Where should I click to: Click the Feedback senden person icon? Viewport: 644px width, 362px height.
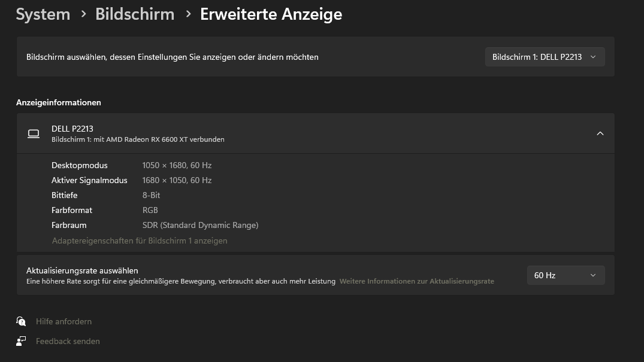[21, 341]
